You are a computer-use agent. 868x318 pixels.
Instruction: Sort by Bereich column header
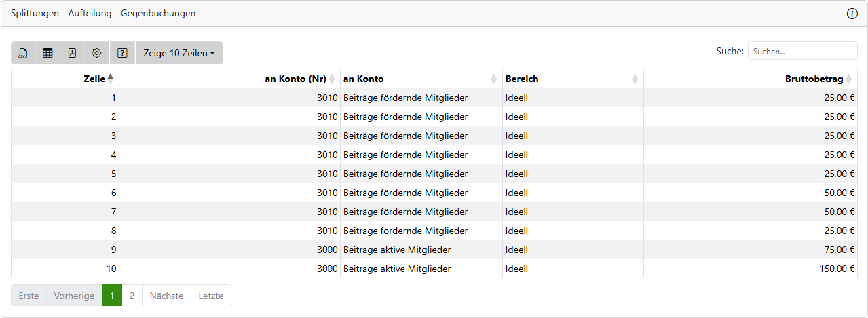[x=522, y=79]
